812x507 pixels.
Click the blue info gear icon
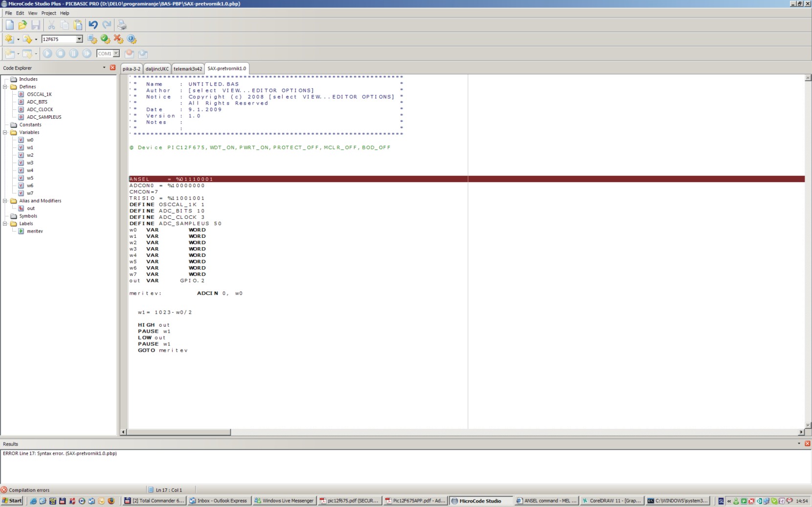pos(132,39)
